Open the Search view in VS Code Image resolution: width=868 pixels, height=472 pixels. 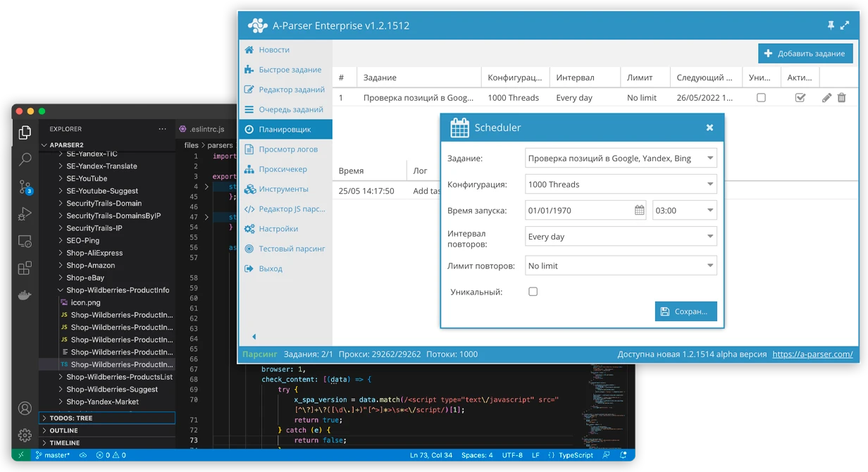coord(25,159)
